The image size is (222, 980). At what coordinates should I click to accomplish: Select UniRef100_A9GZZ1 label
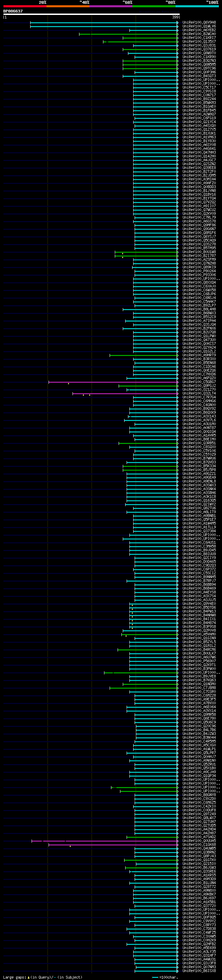199,473
